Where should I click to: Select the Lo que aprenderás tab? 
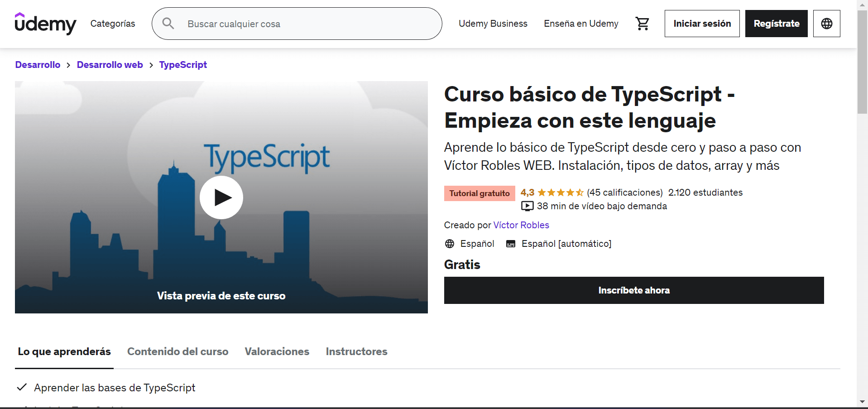pyautogui.click(x=64, y=351)
